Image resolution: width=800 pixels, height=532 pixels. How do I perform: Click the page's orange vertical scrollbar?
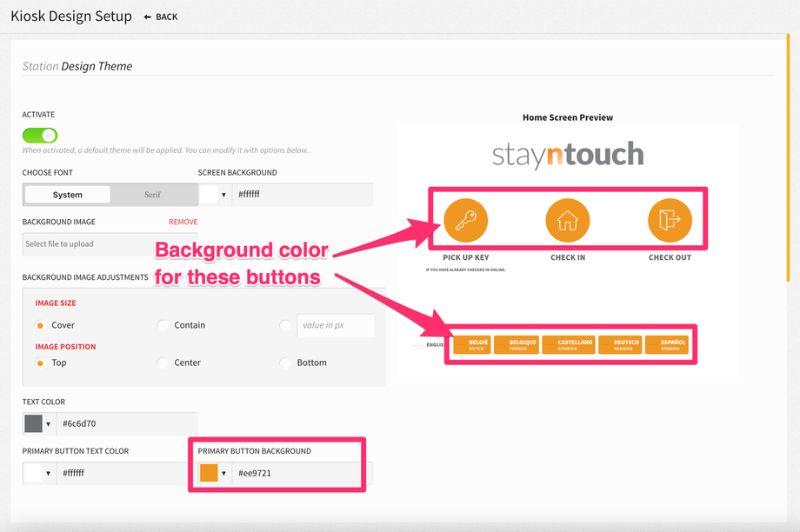tap(789, 157)
